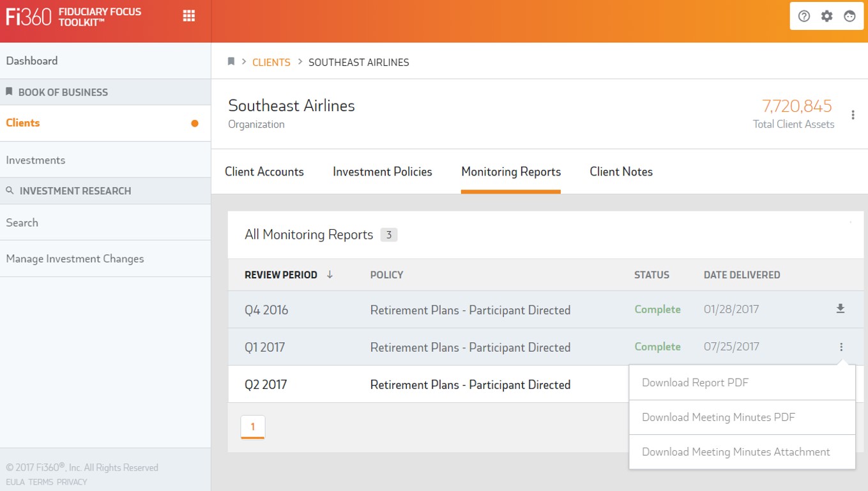The width and height of the screenshot is (868, 491).
Task: Click the Complete status for Q4 2016
Action: coord(657,309)
